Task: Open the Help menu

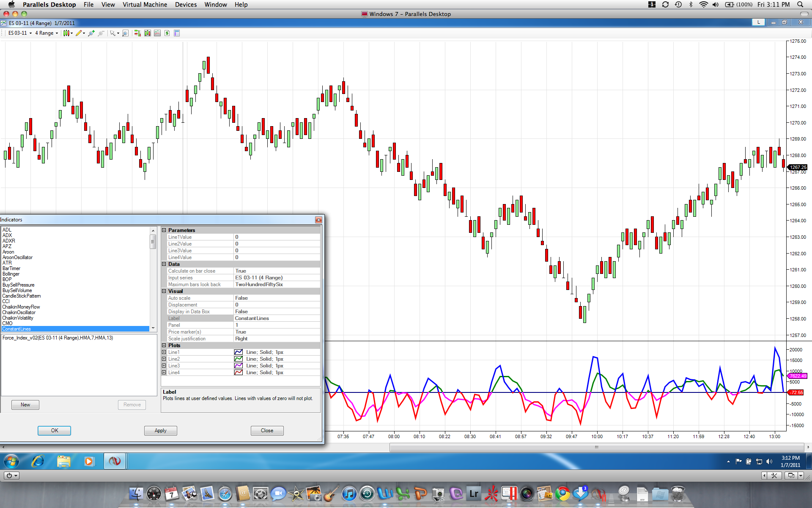Action: (x=241, y=5)
